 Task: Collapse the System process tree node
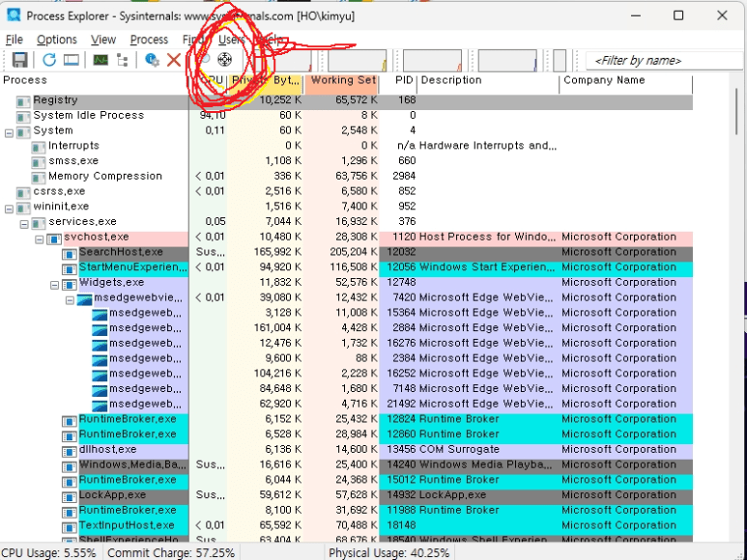(9, 132)
